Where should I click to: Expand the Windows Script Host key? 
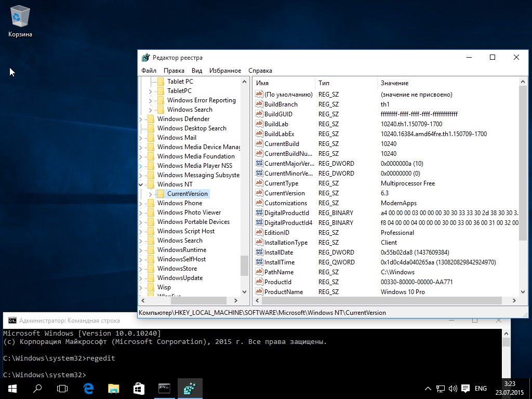pyautogui.click(x=141, y=231)
